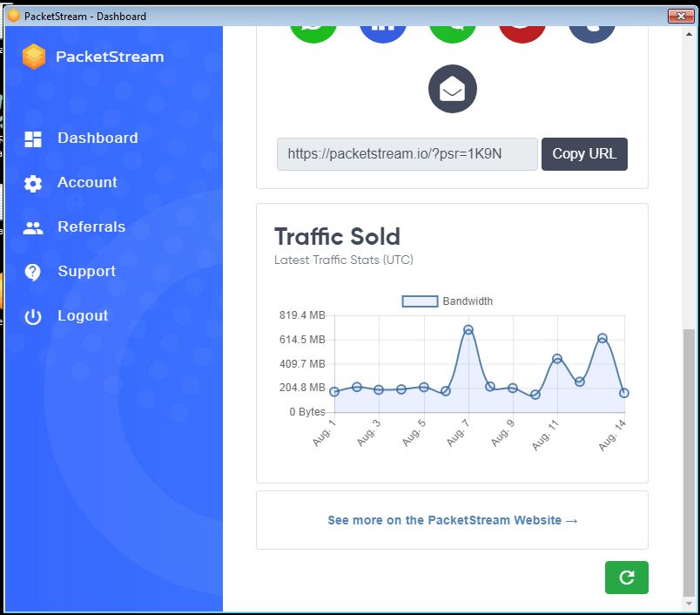Image resolution: width=700 pixels, height=615 pixels.
Task: Open Account via the gear icon
Action: (x=33, y=183)
